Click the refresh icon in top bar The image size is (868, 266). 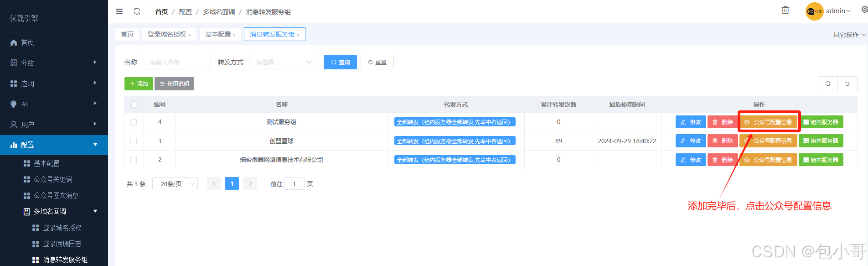[x=137, y=11]
